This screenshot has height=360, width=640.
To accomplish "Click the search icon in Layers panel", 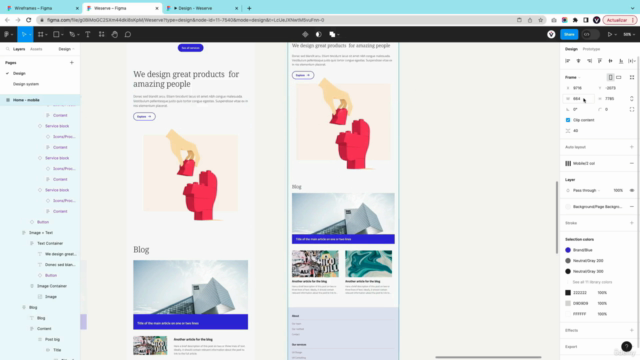I will pos(7,49).
